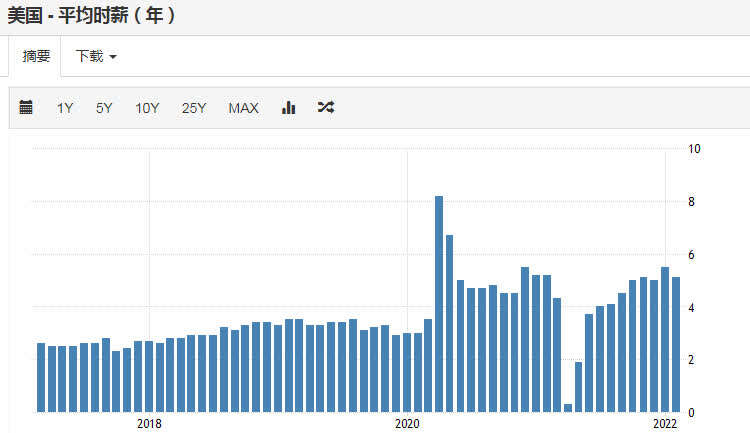The height and width of the screenshot is (433, 750).
Task: Expand the 下载 dropdown menu
Action: 96,56
